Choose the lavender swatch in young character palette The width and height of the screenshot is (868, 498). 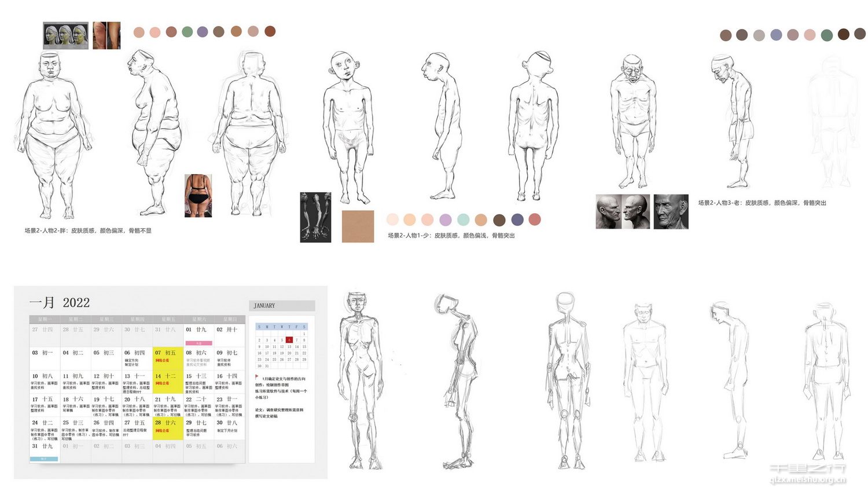[x=446, y=220]
